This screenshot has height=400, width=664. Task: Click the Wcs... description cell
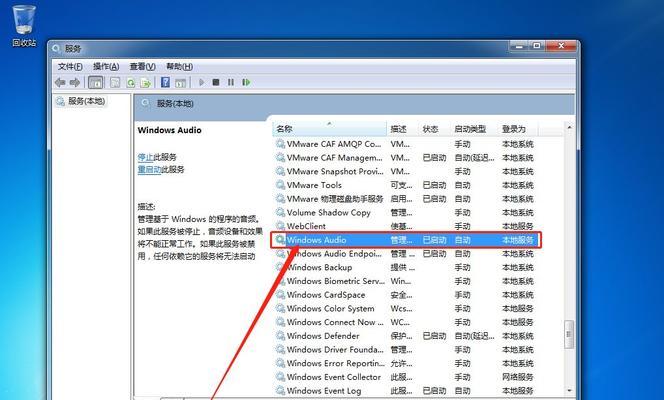pos(401,308)
